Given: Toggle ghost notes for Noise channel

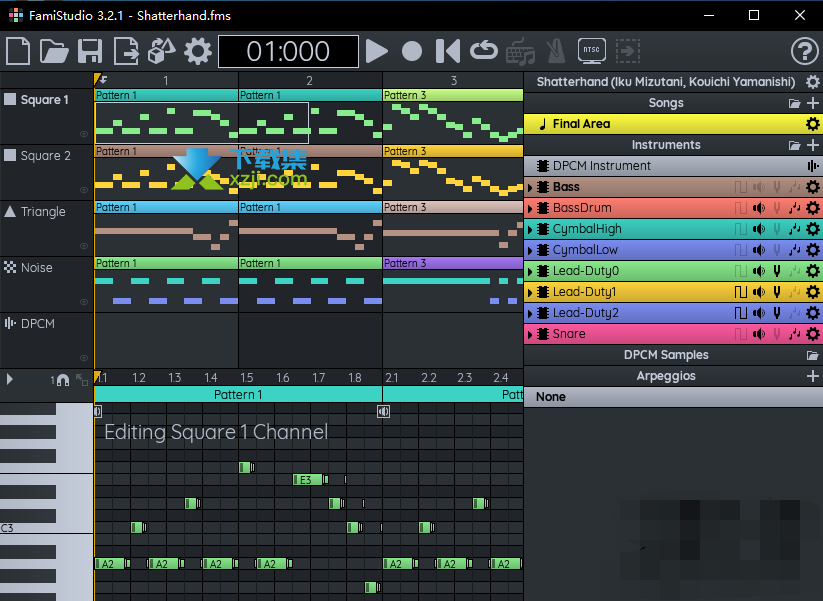Looking at the screenshot, I should click(x=84, y=302).
